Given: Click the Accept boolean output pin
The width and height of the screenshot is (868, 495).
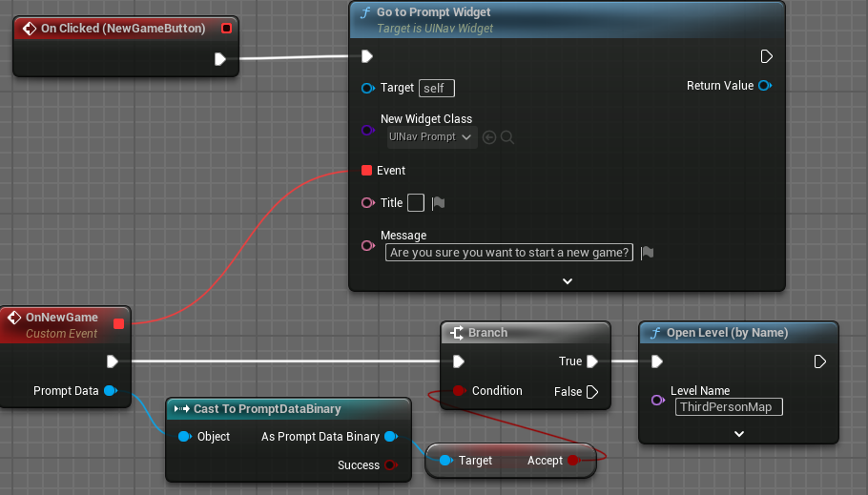Looking at the screenshot, I should (573, 460).
